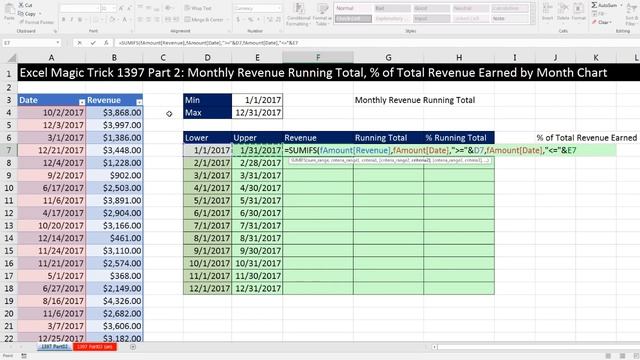This screenshot has width=640, height=360.
Task: Apply the Font Color letter A
Action: coord(125,20)
